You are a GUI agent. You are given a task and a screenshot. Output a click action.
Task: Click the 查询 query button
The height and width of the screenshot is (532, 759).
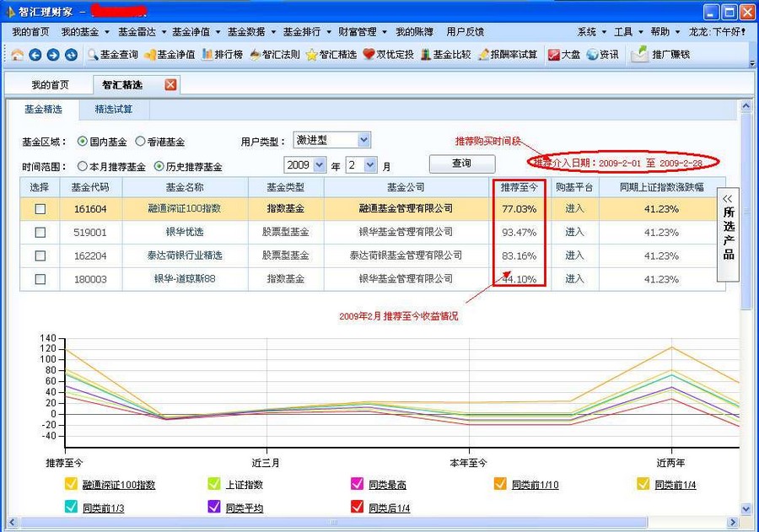coord(462,164)
